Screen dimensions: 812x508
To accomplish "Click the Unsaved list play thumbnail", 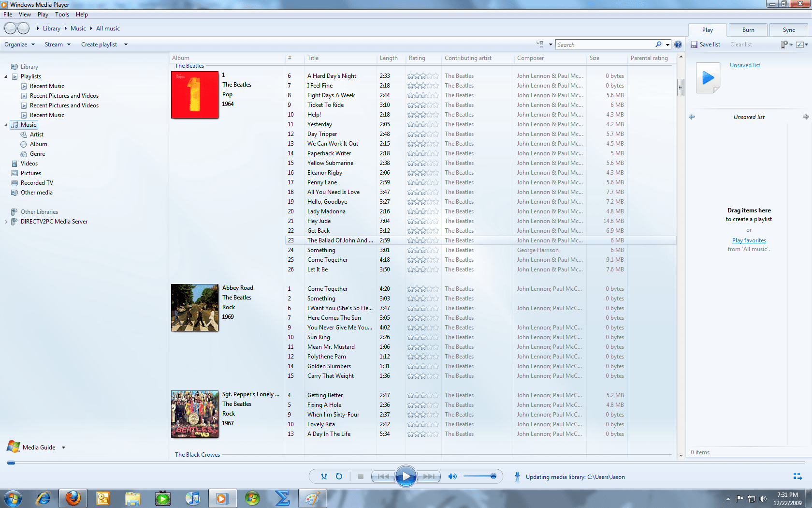I will pos(708,77).
